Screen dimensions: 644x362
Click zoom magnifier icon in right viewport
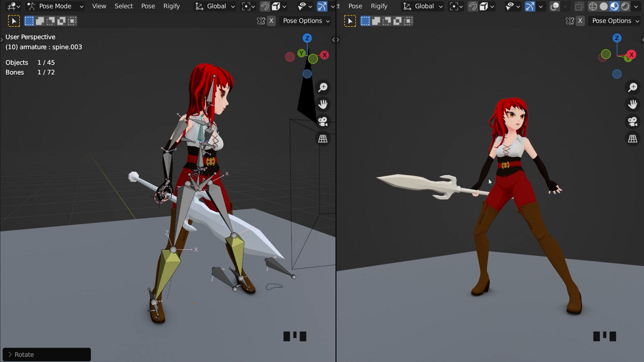pyautogui.click(x=633, y=87)
